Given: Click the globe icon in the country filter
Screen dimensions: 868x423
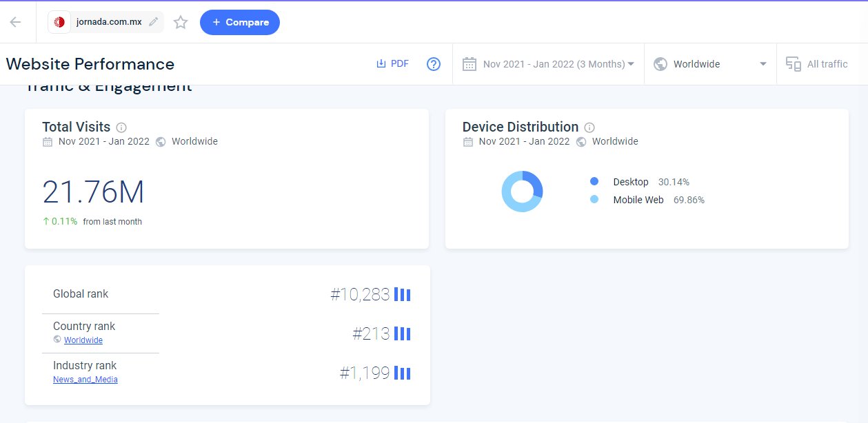Looking at the screenshot, I should coord(660,64).
